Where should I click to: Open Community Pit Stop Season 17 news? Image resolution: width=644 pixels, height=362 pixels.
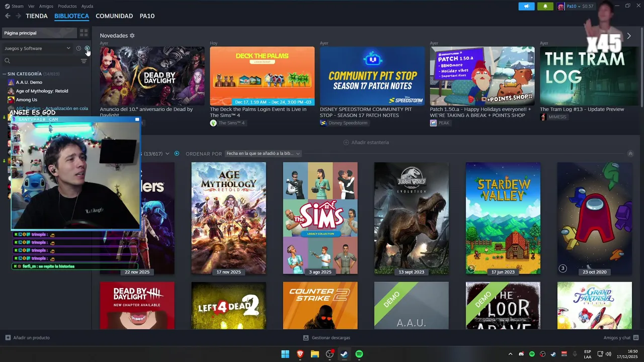click(x=372, y=76)
